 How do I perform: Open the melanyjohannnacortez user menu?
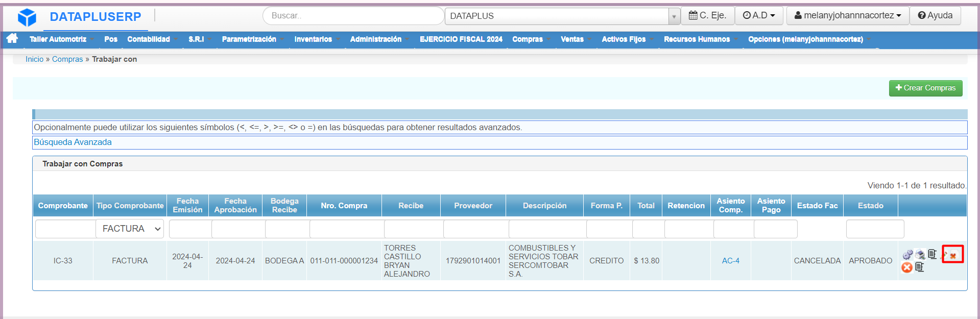pyautogui.click(x=848, y=15)
